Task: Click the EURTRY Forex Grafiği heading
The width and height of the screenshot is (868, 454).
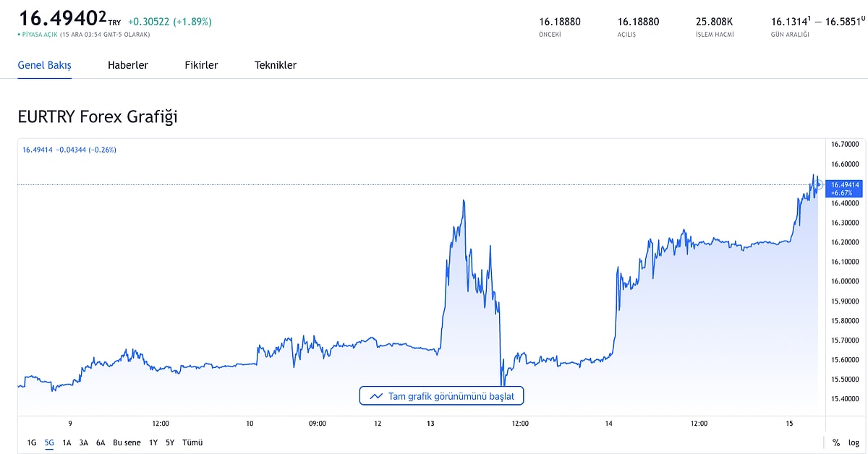Action: (98, 116)
